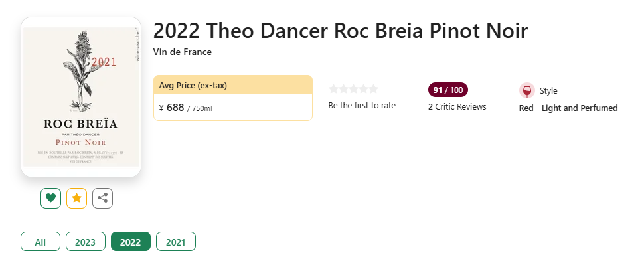Select fourth rating star
This screenshot has width=644, height=267.
(363, 89)
